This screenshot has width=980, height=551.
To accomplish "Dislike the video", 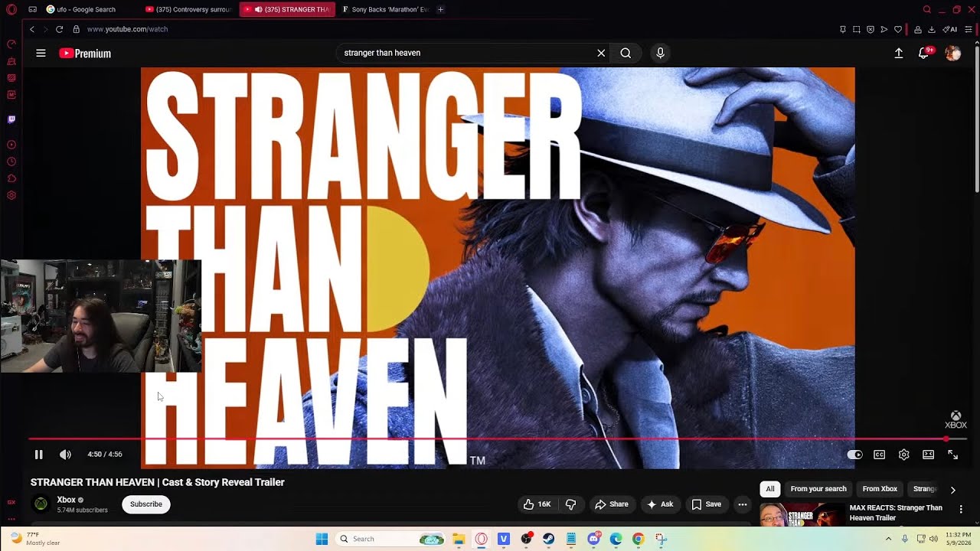I will tap(570, 504).
